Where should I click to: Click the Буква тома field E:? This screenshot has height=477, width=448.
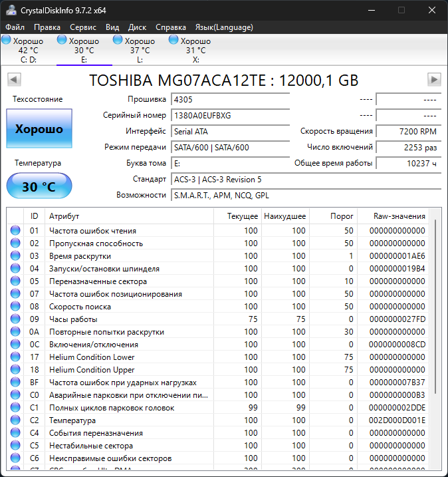[231, 164]
